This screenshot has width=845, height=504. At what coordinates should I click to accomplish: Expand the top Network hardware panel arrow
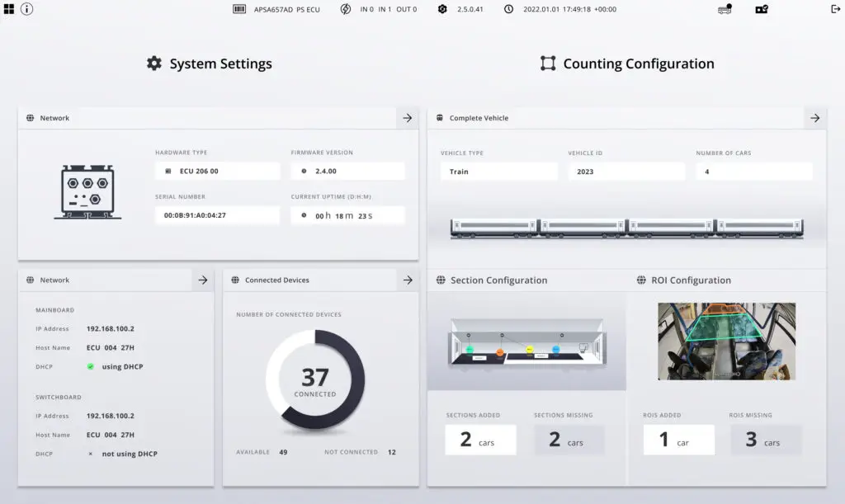tap(408, 118)
